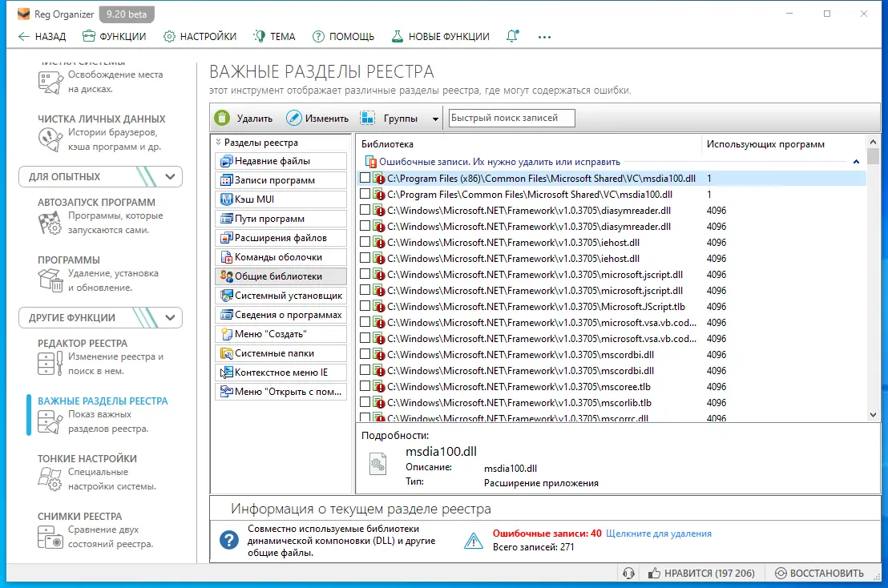Tick the mscoree.tlb checkbox
Viewport: 888px width, 588px height.
[365, 386]
